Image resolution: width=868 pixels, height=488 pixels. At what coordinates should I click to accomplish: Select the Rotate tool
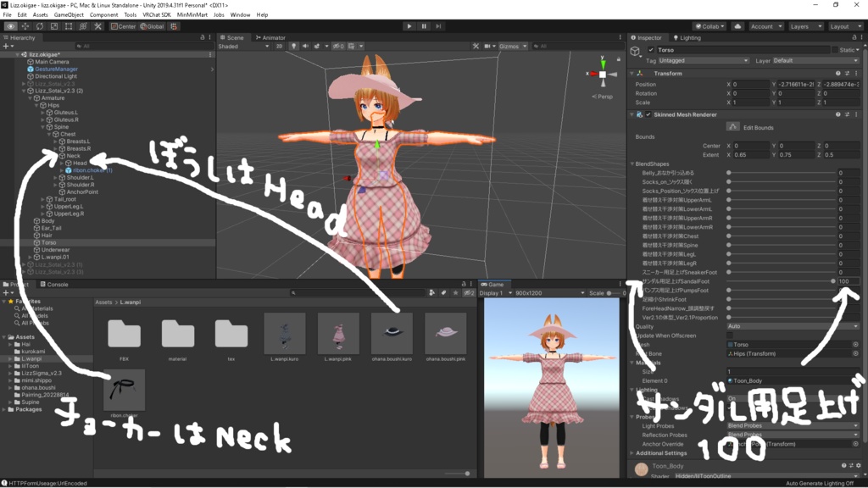click(39, 26)
